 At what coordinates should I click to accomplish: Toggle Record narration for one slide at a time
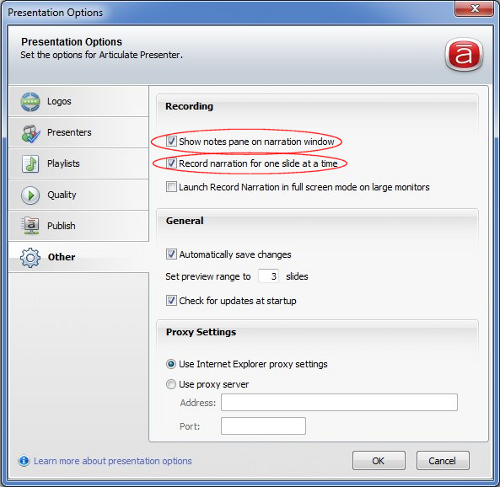[171, 163]
